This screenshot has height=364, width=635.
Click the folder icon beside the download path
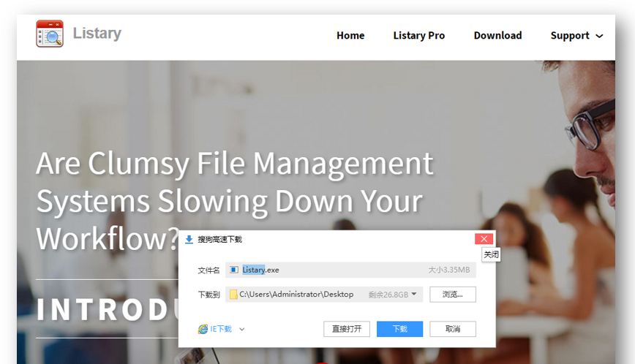[233, 295]
